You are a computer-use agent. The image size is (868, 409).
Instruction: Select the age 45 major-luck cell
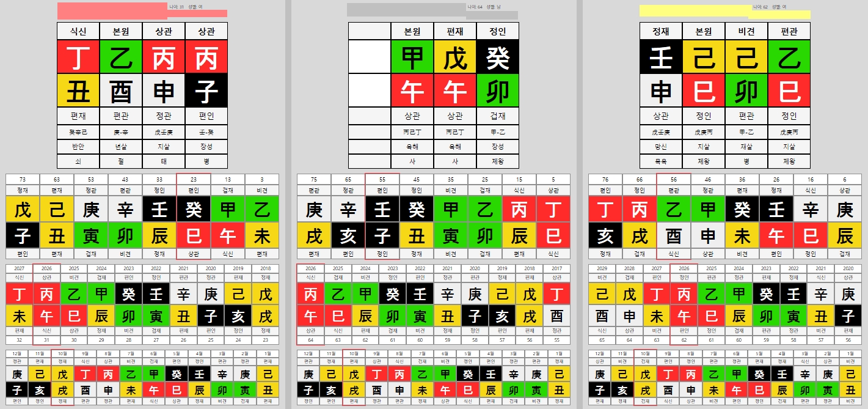pos(417,179)
